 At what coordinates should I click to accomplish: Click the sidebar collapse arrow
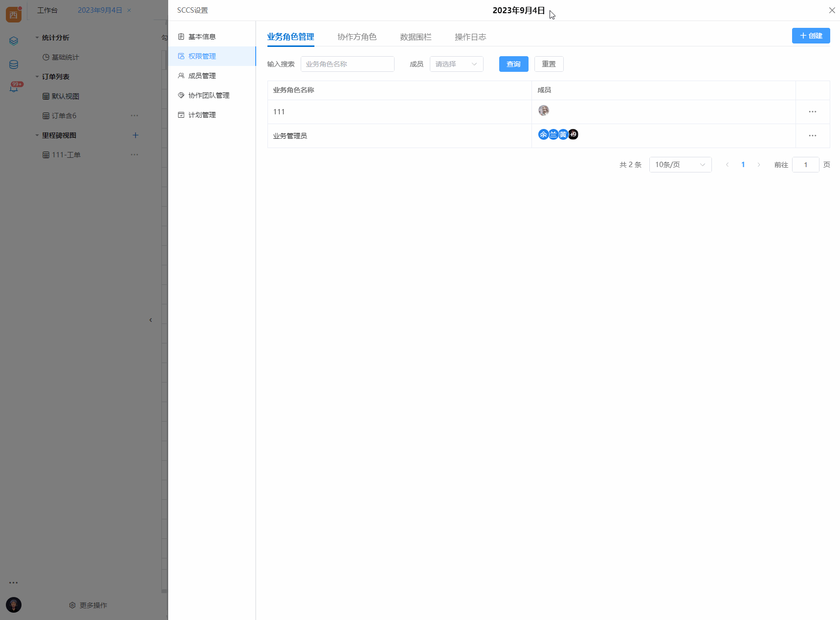tap(151, 320)
